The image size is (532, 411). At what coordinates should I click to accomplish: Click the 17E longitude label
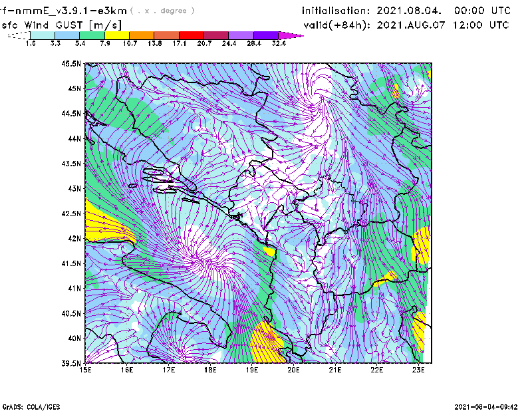pyautogui.click(x=169, y=370)
